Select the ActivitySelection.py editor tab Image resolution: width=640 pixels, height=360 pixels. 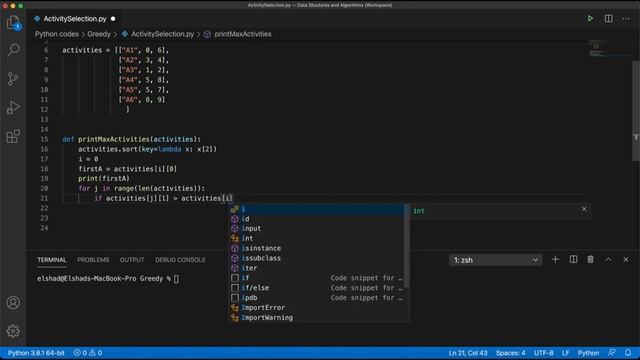point(75,19)
